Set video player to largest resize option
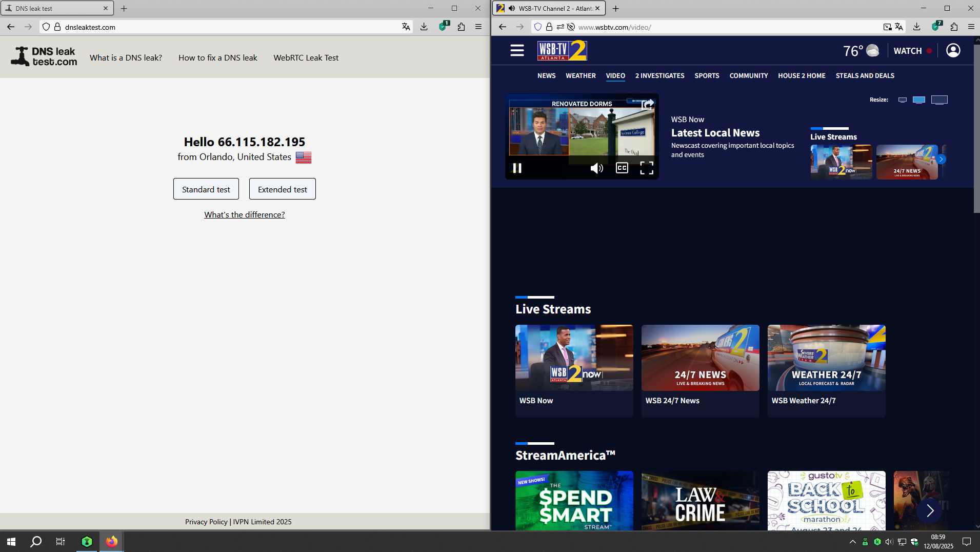Viewport: 980px width, 552px height. (x=939, y=100)
